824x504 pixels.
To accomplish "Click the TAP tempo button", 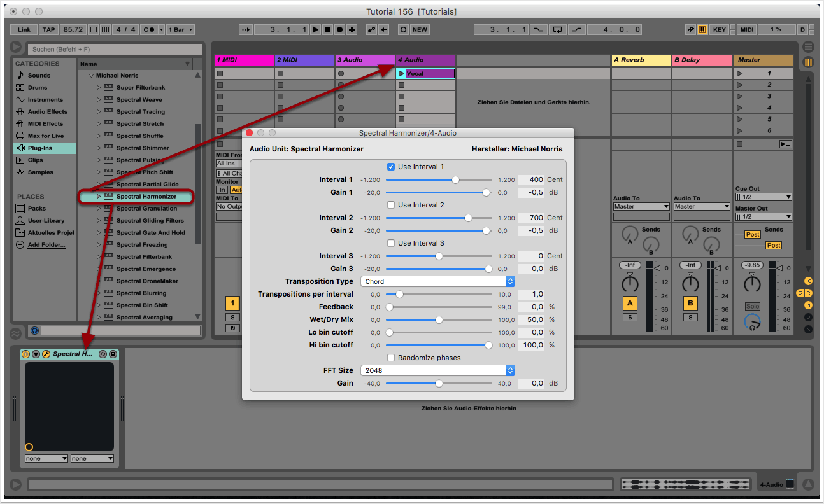I will click(x=49, y=30).
